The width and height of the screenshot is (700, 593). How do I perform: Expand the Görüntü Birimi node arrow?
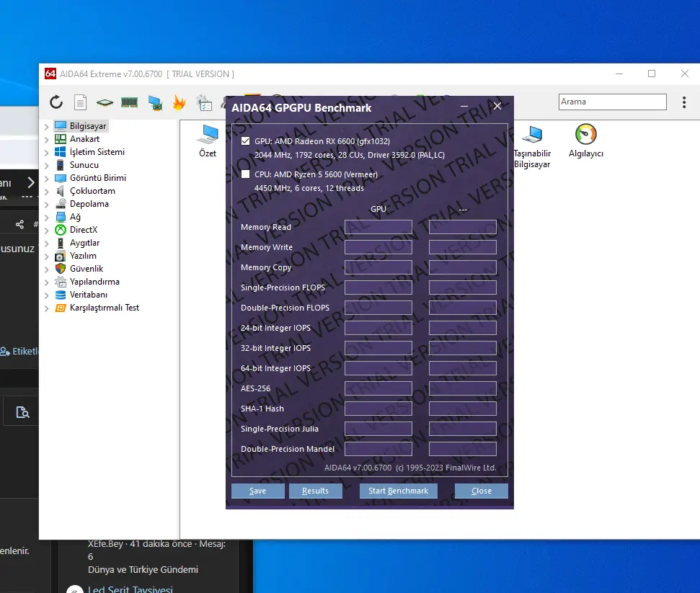click(x=46, y=179)
